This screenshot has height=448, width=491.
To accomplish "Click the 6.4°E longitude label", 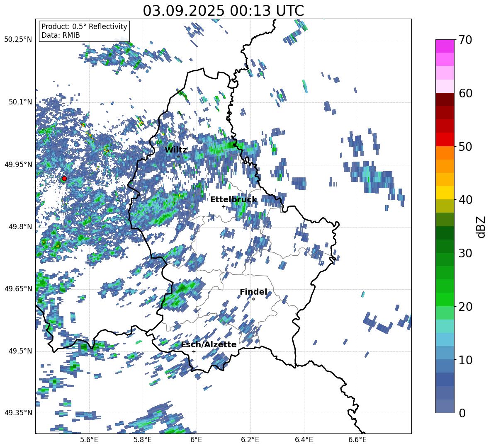I will pos(304,440).
